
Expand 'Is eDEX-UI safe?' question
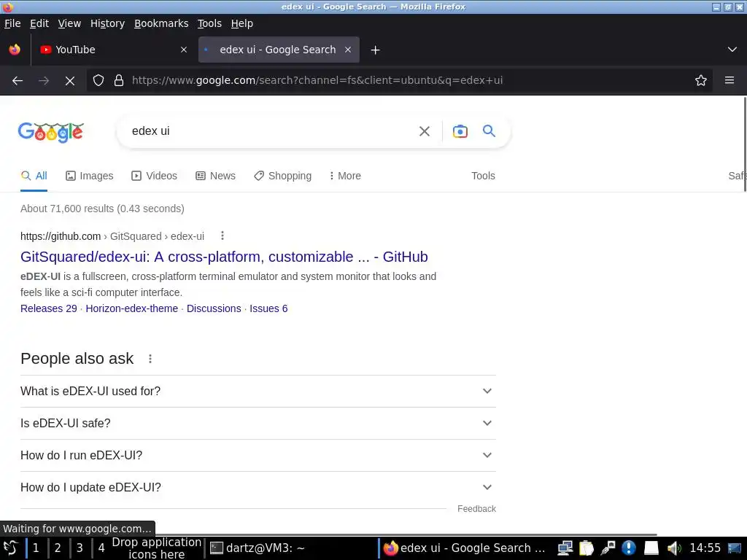(258, 424)
